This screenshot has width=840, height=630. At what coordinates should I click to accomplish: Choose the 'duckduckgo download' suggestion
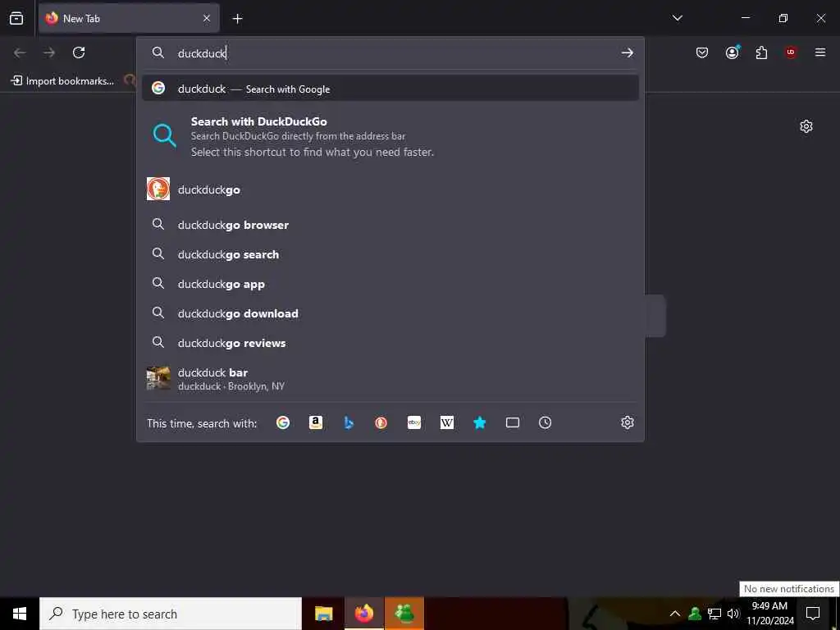pos(390,313)
